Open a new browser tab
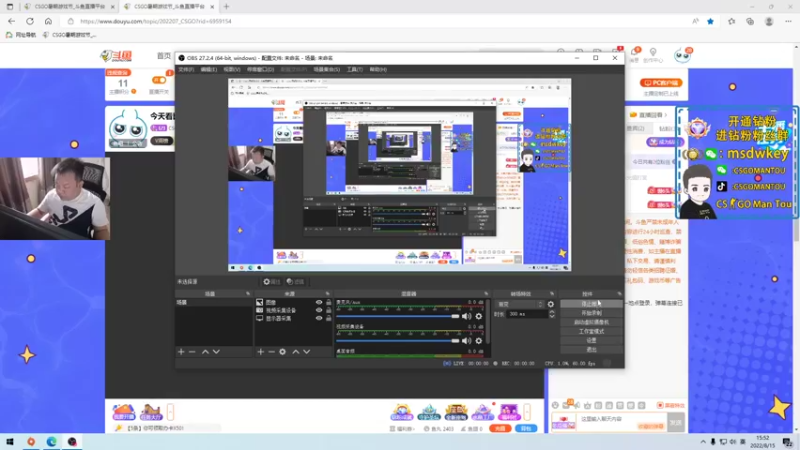 (x=226, y=7)
